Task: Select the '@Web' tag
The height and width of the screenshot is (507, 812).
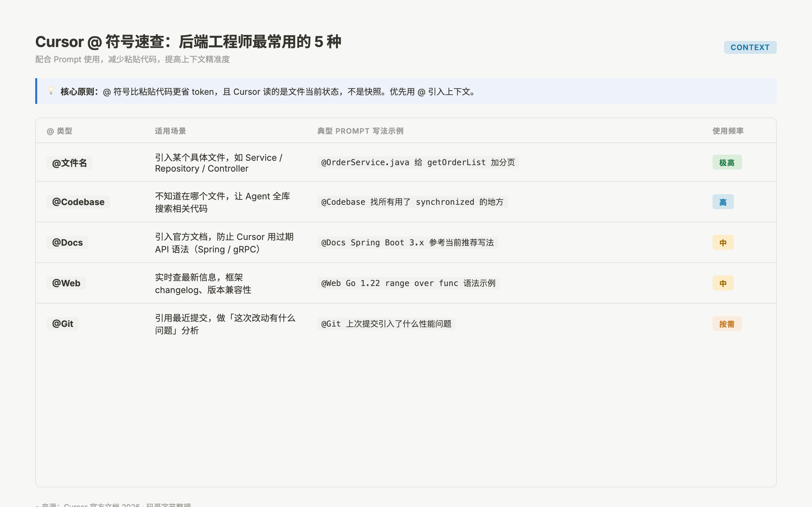Action: click(66, 283)
